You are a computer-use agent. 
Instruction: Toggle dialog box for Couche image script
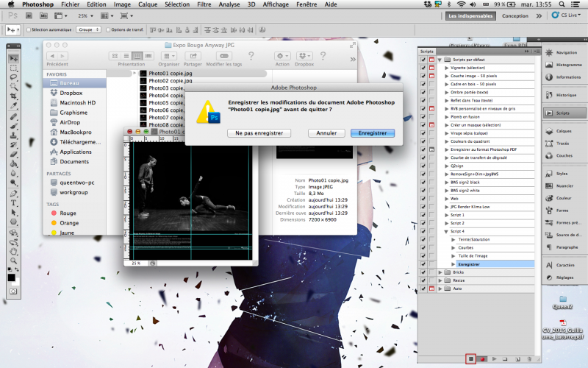click(431, 77)
